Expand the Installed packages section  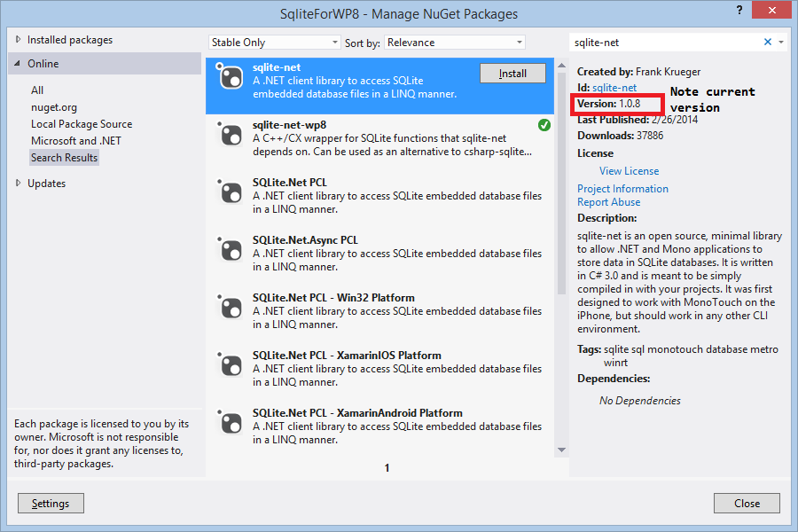point(19,39)
